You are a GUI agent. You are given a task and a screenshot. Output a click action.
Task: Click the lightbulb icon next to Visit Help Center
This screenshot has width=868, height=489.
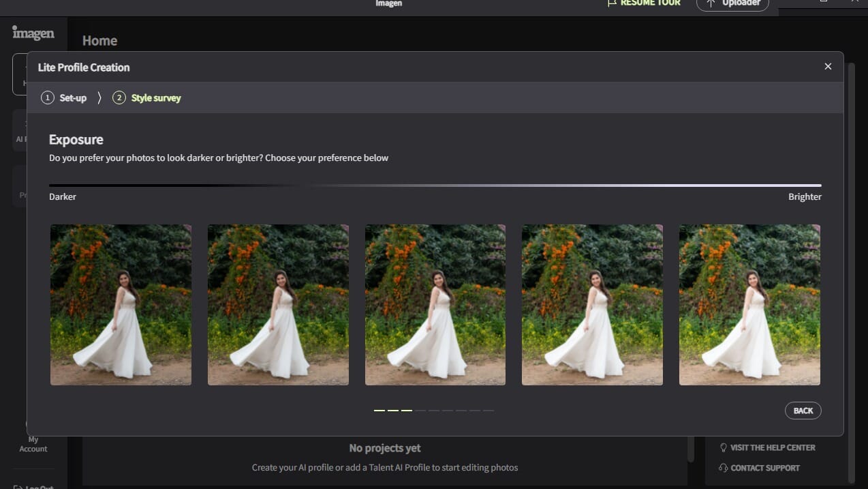pyautogui.click(x=723, y=447)
